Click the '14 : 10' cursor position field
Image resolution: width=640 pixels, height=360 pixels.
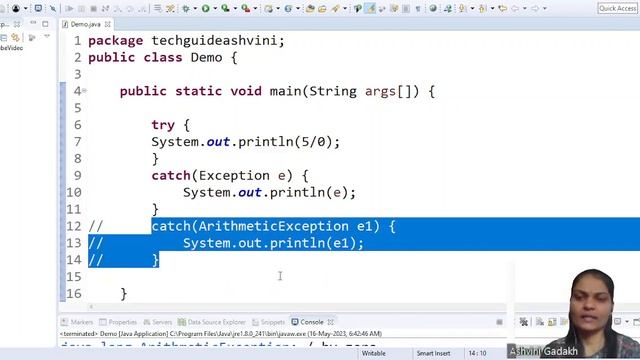[477, 353]
